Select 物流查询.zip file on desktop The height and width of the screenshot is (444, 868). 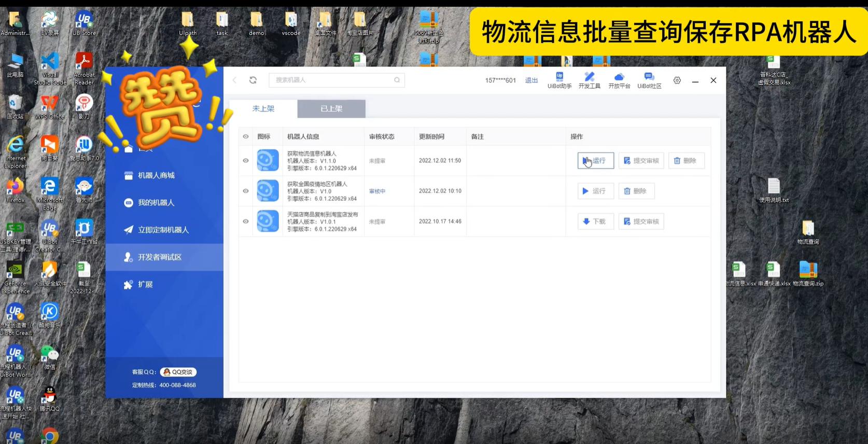click(x=808, y=274)
